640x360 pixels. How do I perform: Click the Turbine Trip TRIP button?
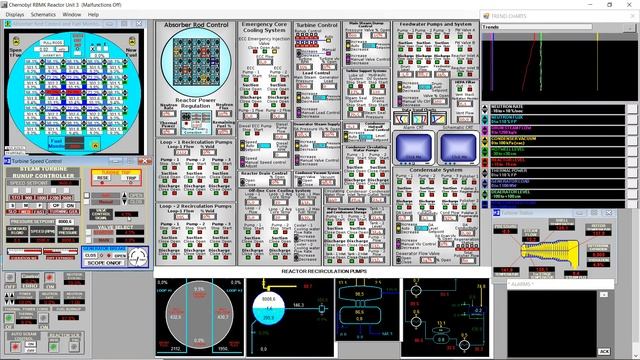(131, 178)
